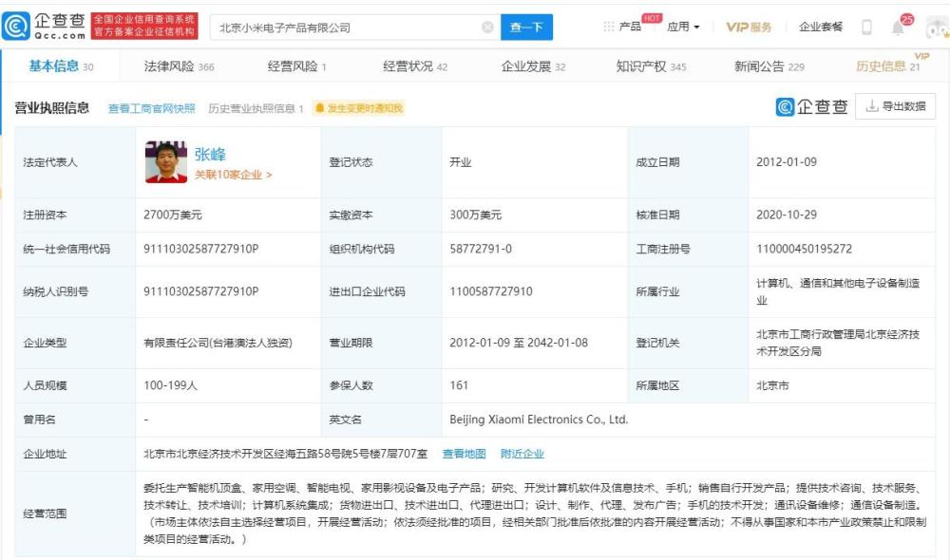Screen dimensions: 950x560
Task: Click the legal representative photo thumbnail
Action: point(166,161)
